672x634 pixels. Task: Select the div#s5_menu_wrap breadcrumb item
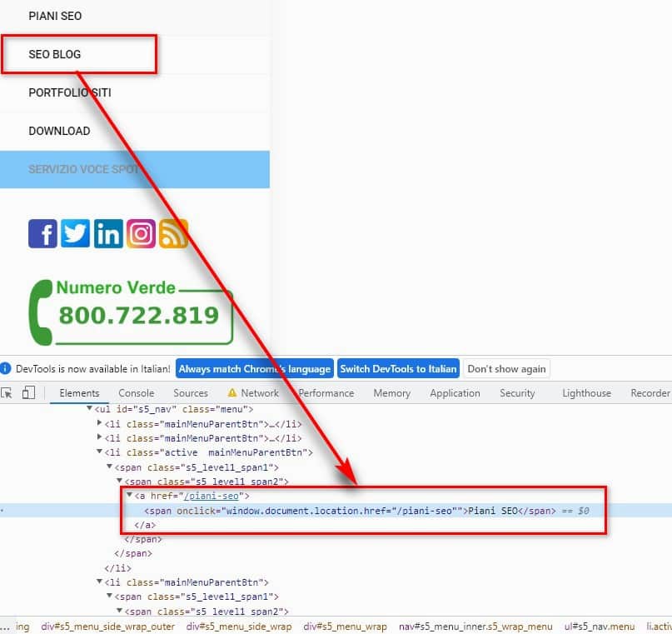(x=345, y=627)
